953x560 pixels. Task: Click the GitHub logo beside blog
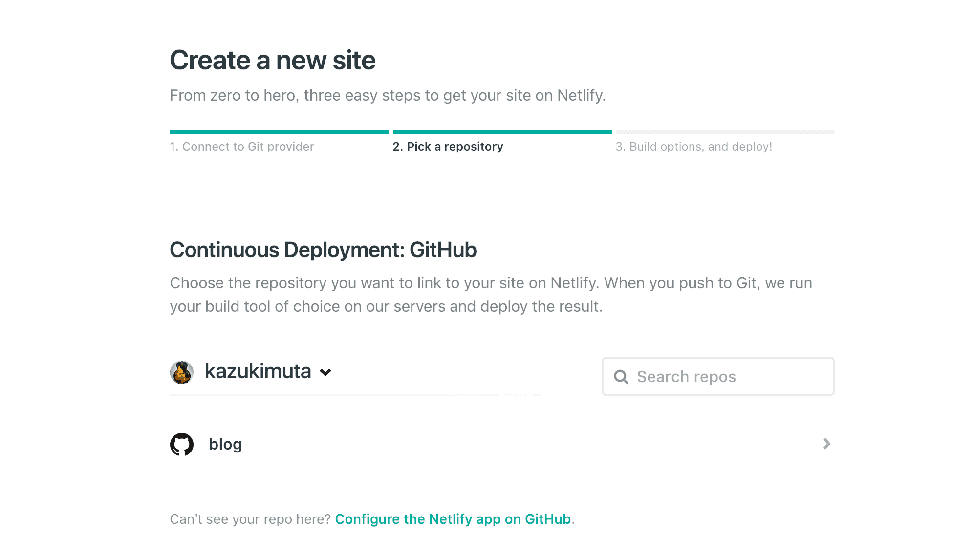(182, 444)
